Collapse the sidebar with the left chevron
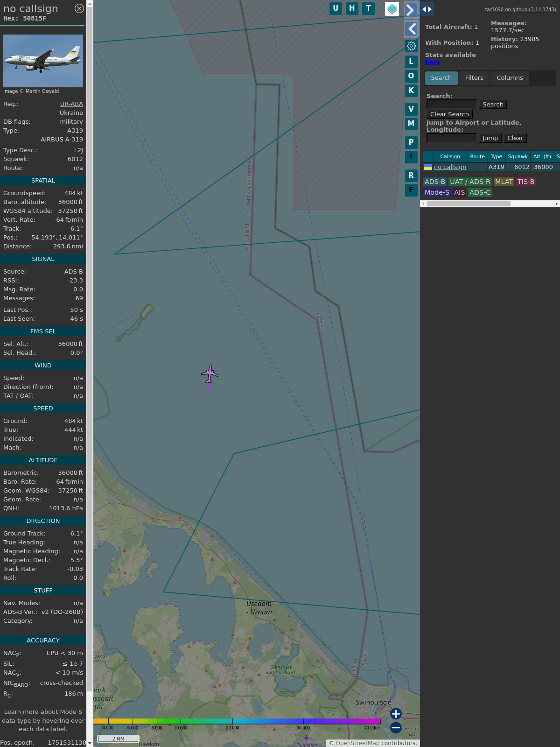Screen dimensions: 560x747 411,29
